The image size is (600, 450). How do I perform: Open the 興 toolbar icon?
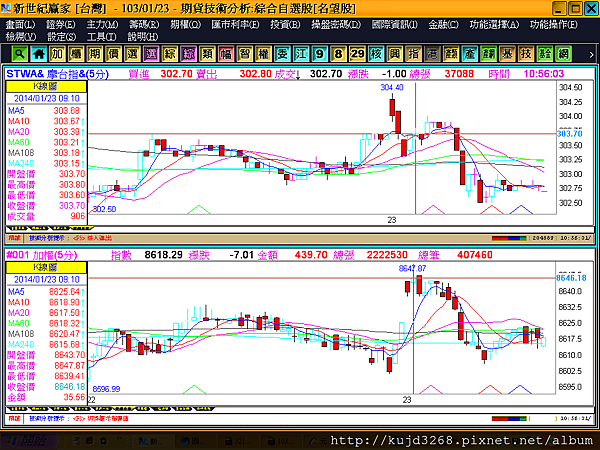pyautogui.click(x=395, y=54)
